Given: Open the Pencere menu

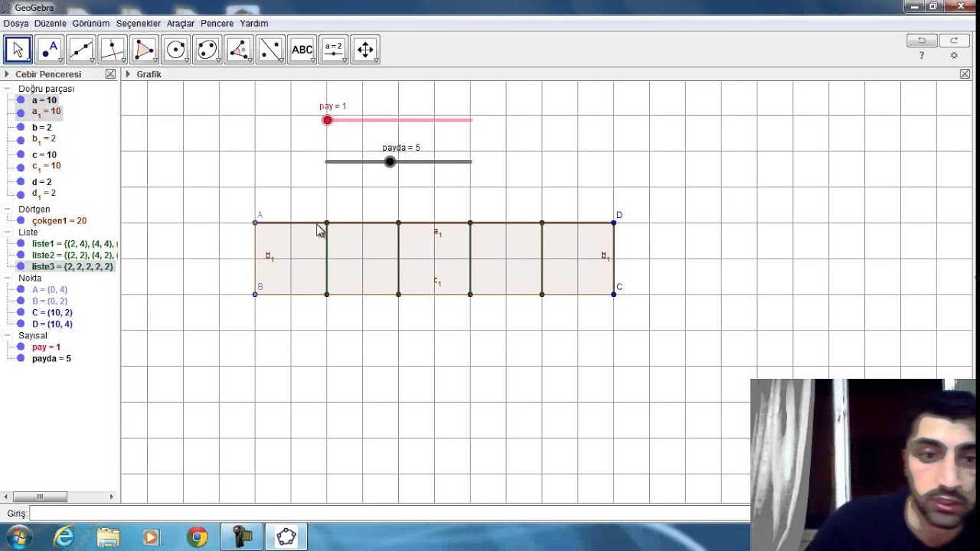Looking at the screenshot, I should pyautogui.click(x=217, y=24).
